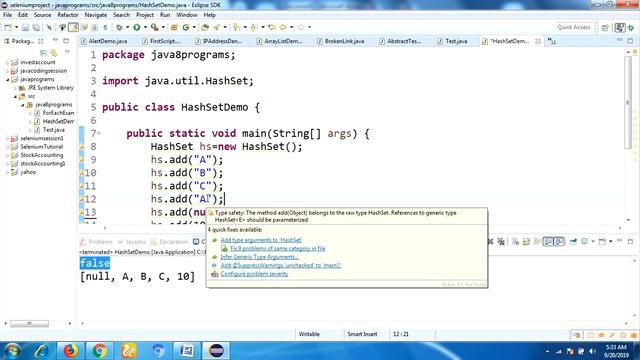Expand JRE System Library node
Image resolution: width=640 pixels, height=360 pixels.
[x=16, y=88]
